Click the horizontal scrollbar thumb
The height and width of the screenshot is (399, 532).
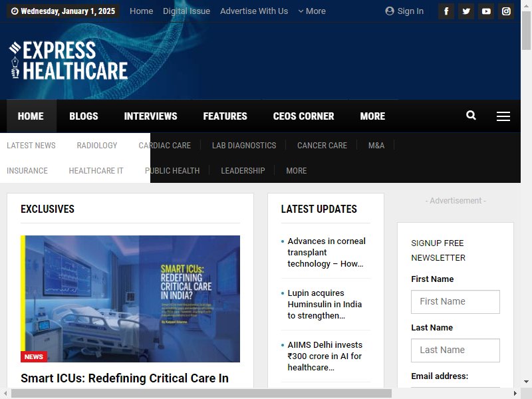201,394
